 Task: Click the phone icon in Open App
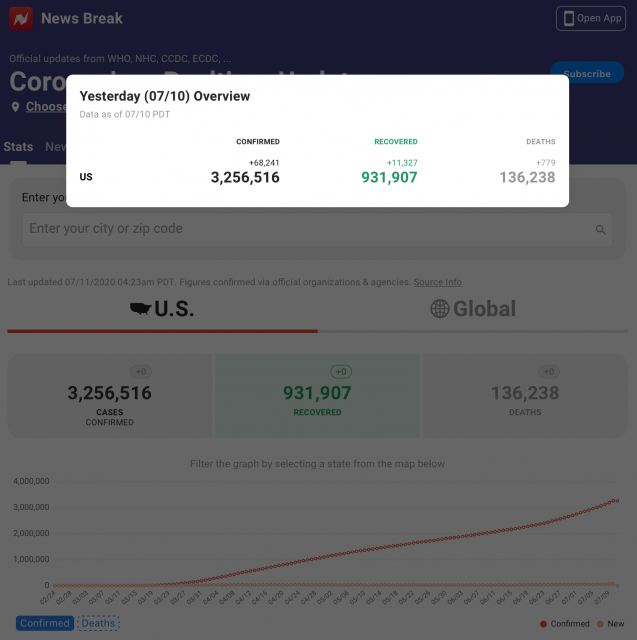click(x=569, y=18)
